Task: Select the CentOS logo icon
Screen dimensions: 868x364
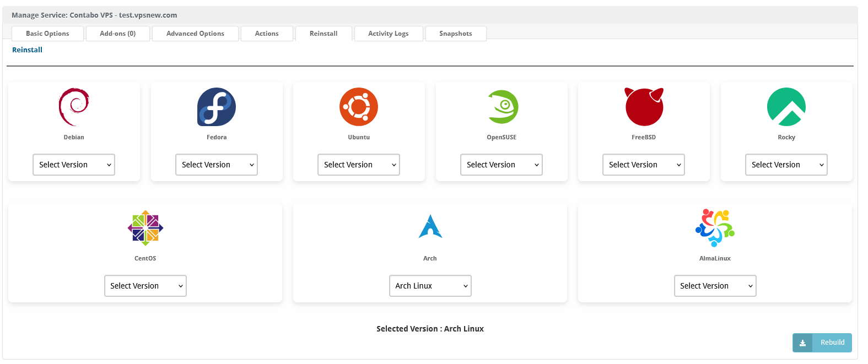Action: [145, 228]
